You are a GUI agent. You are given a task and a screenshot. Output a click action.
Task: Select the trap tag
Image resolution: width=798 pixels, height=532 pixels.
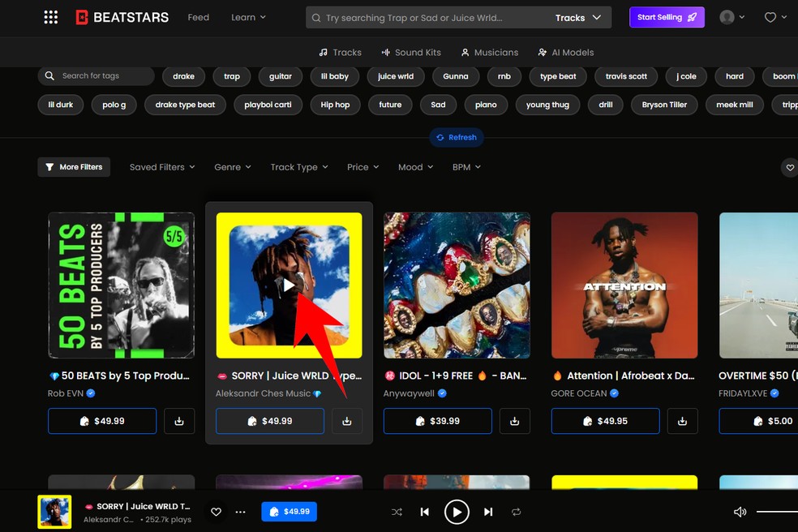[232, 76]
